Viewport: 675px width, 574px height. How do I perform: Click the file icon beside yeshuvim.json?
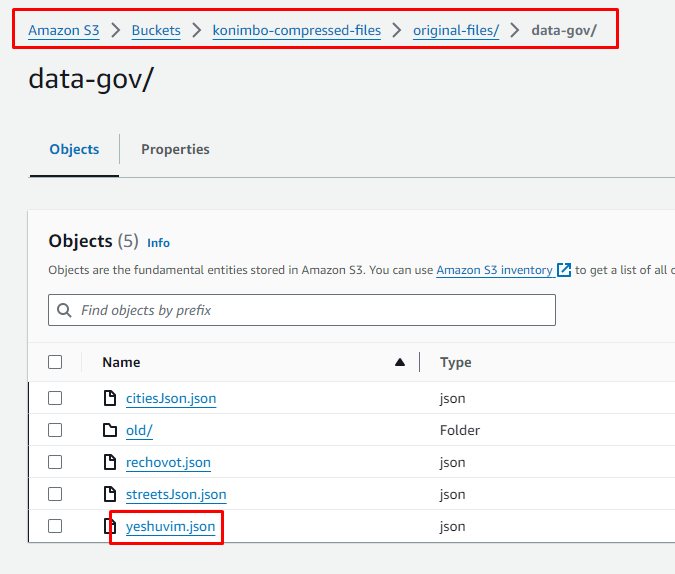click(110, 526)
